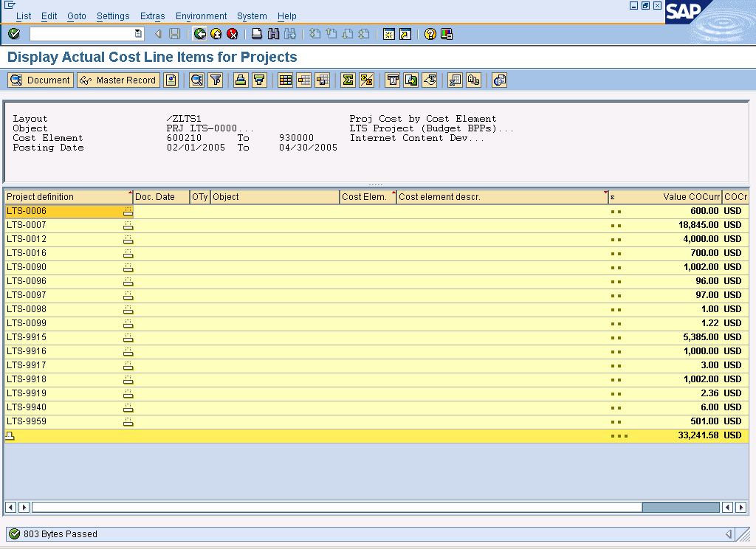Viewport: 756px width, 549px height.
Task: Click the Generate Shortcut icon
Action: (x=405, y=34)
